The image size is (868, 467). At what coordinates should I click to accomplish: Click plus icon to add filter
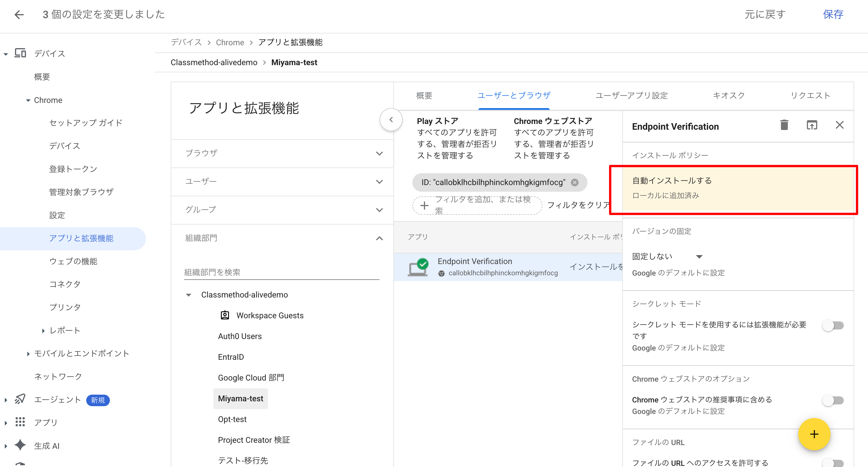(x=424, y=205)
